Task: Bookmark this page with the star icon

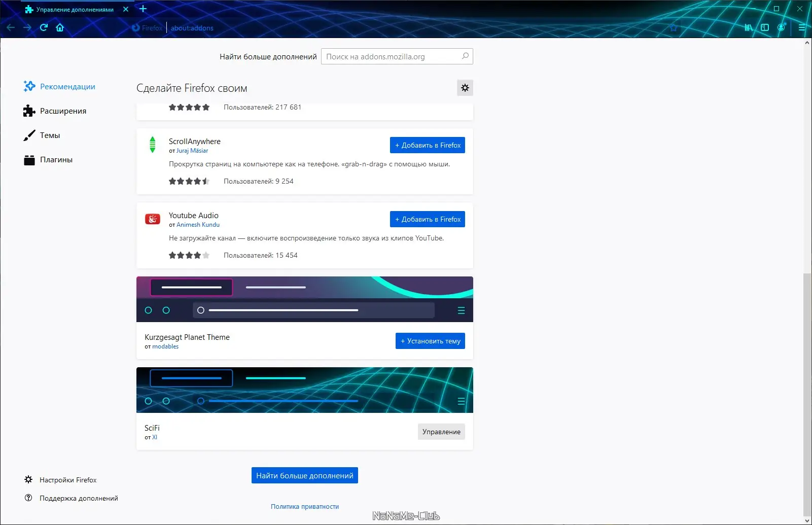Action: (x=673, y=27)
